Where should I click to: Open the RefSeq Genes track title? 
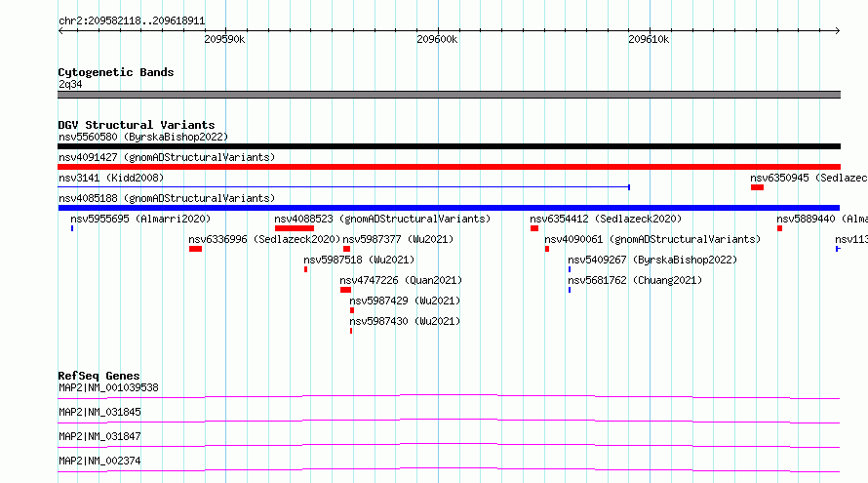pos(99,376)
